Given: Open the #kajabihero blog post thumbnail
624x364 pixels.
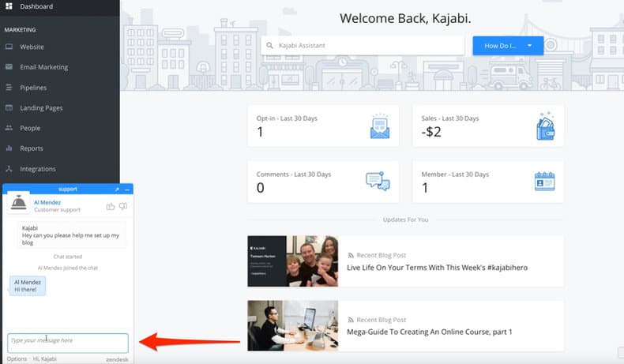Looking at the screenshot, I should click(x=292, y=261).
